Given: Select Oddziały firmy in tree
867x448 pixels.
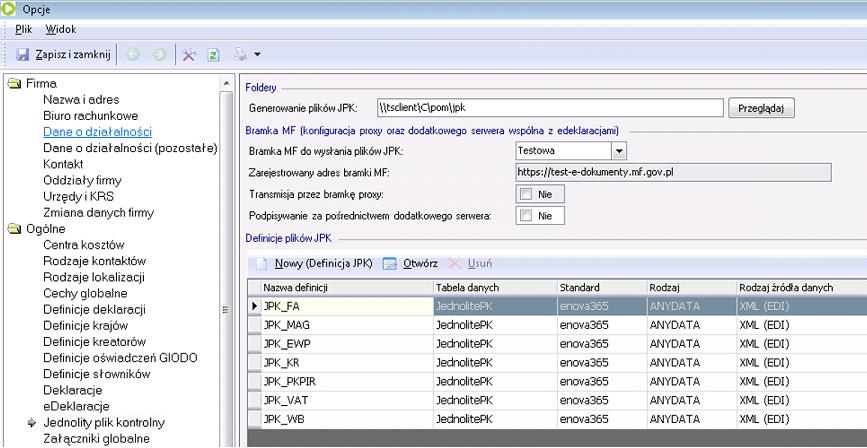Looking at the screenshot, I should tap(82, 181).
